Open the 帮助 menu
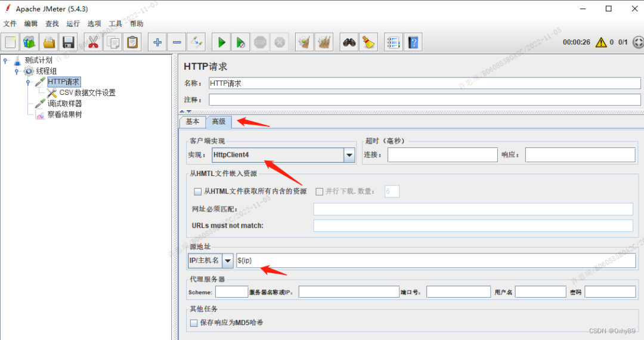The height and width of the screenshot is (340, 644). 137,24
